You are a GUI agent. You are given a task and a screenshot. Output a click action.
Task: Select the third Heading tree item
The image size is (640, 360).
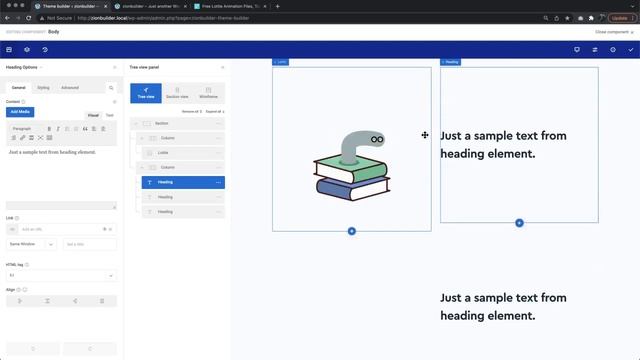[183, 212]
